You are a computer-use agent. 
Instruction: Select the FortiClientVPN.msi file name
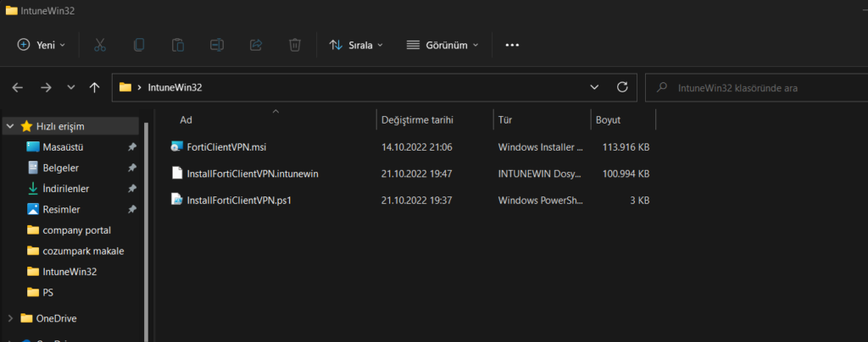[227, 147]
